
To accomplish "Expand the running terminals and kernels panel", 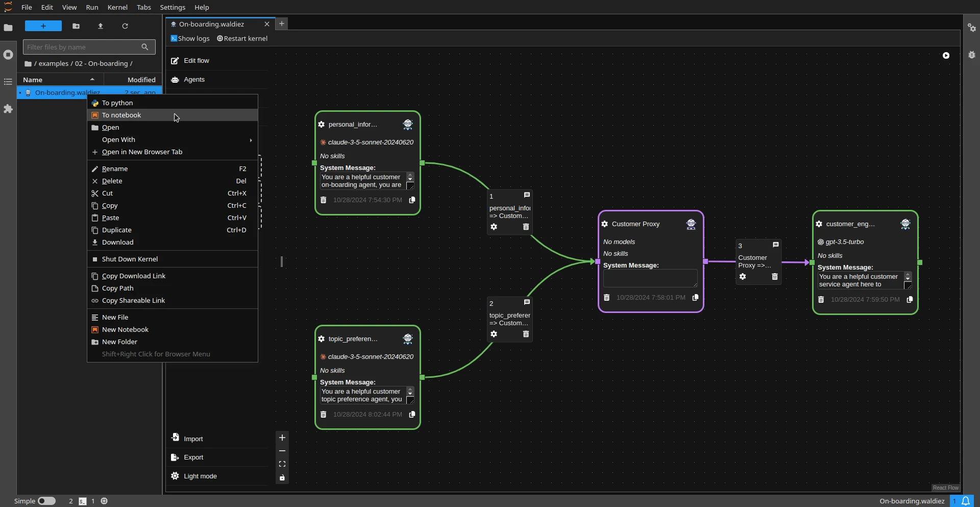I will [8, 55].
